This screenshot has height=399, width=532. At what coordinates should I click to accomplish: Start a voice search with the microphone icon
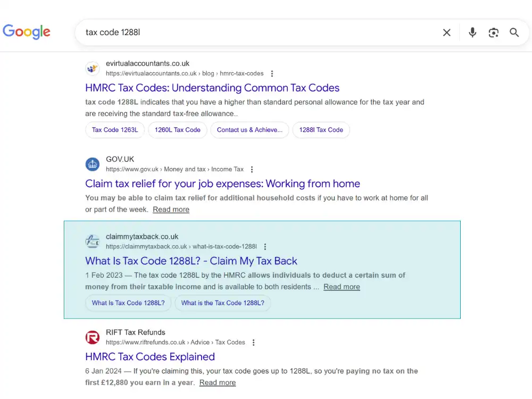pyautogui.click(x=472, y=32)
